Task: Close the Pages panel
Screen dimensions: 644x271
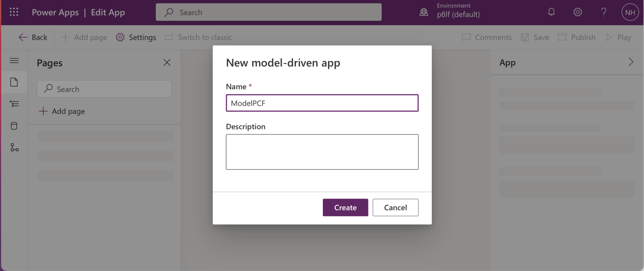Action: [x=167, y=62]
